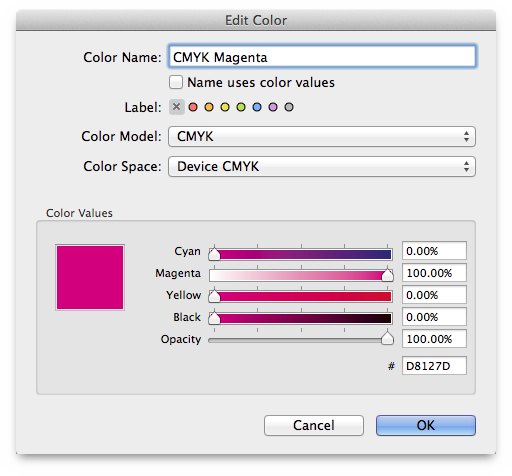Select the orange label dot
The height and width of the screenshot is (476, 512).
209,107
